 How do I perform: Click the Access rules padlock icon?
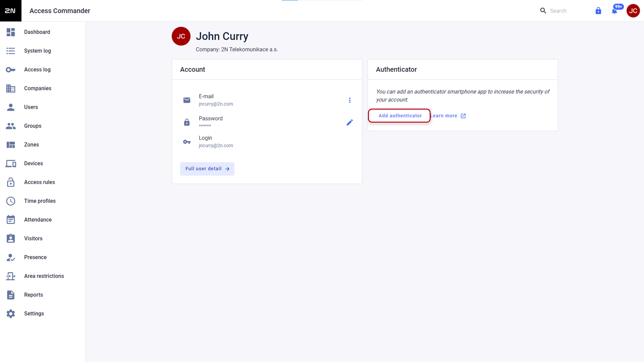(x=11, y=182)
